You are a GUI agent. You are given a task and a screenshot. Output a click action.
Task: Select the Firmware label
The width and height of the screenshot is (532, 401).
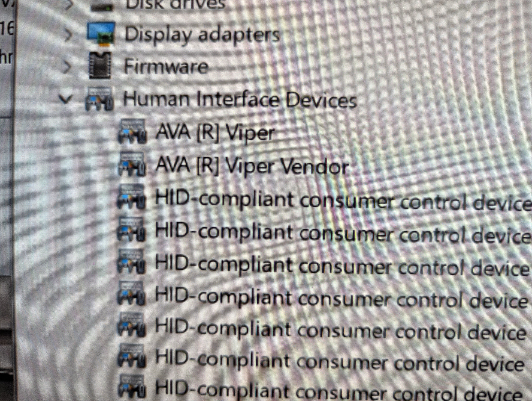pos(166,66)
